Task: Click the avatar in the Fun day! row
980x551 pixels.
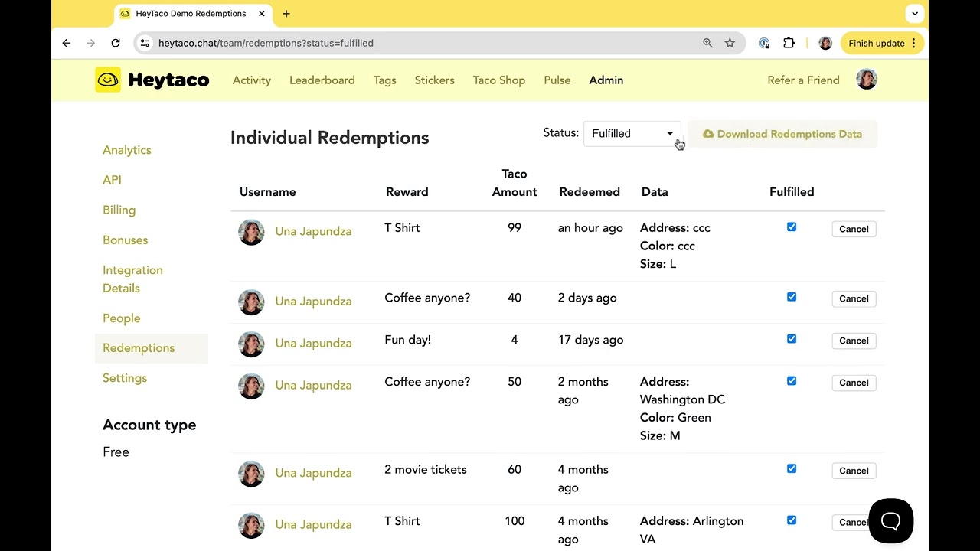Action: click(x=251, y=344)
